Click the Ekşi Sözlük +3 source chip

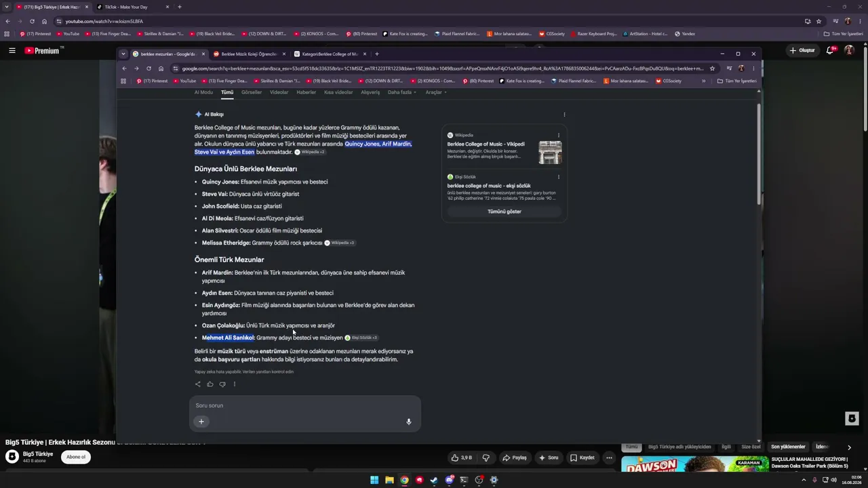click(x=361, y=338)
